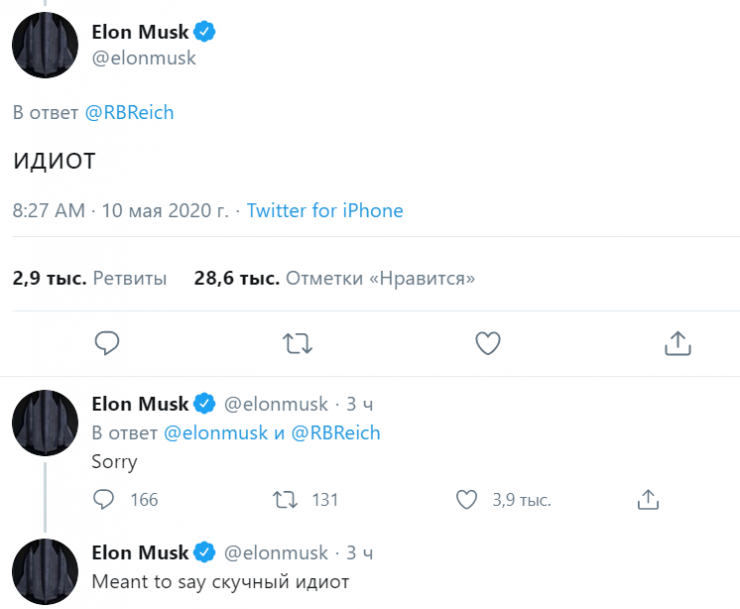The height and width of the screenshot is (609, 740).
Task: Open the "Twitter for iPhone" source link
Action: [325, 211]
